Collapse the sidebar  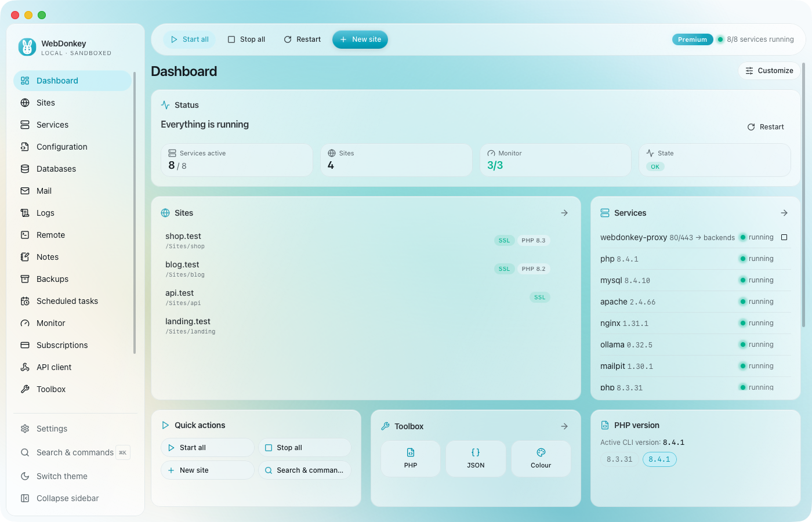click(75, 498)
